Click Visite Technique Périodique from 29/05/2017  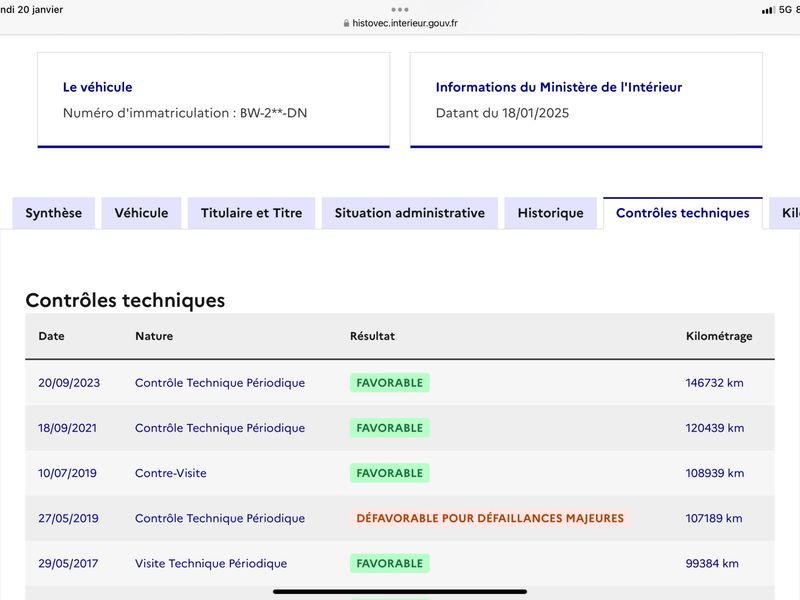click(211, 563)
